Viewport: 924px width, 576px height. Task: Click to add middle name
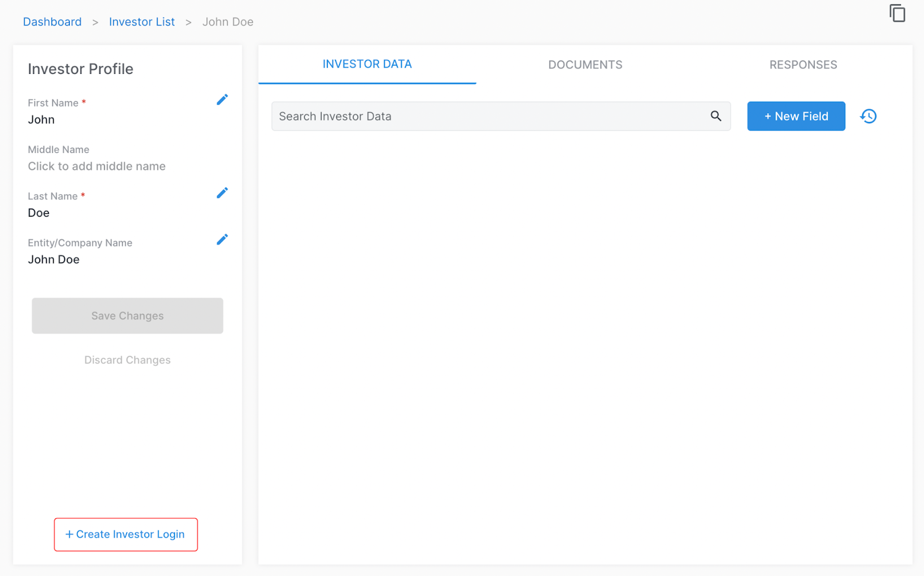(x=97, y=166)
